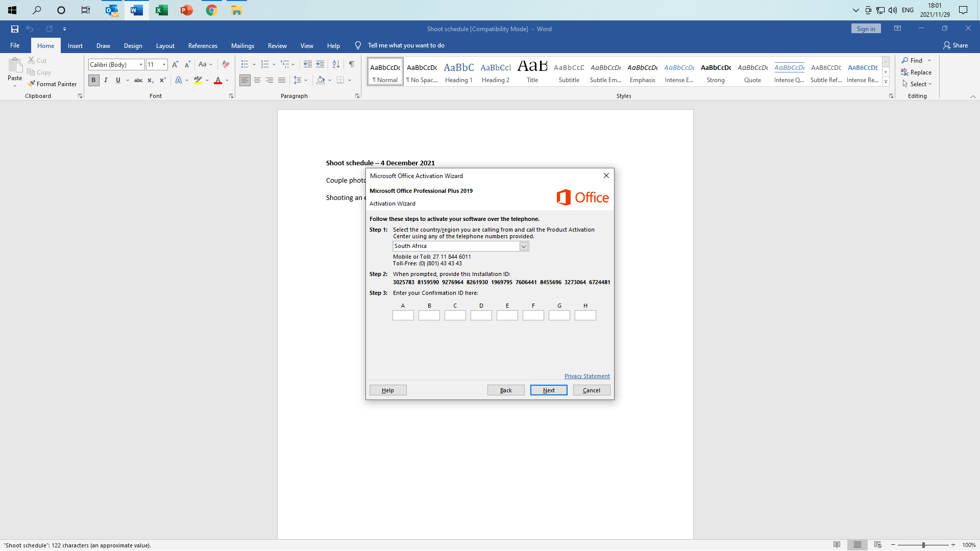Click the Bullets list icon

coord(245,64)
